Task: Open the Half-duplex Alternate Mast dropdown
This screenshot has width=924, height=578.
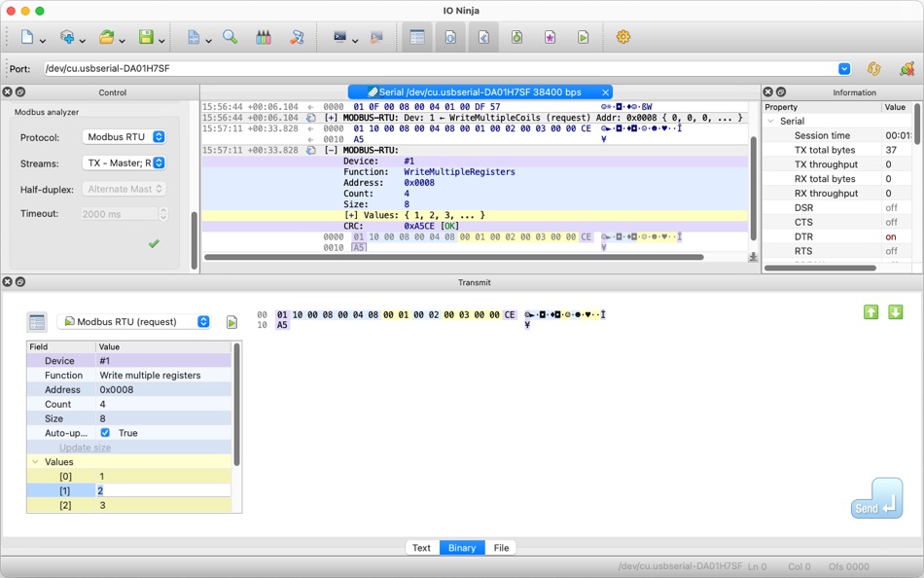Action: point(124,189)
